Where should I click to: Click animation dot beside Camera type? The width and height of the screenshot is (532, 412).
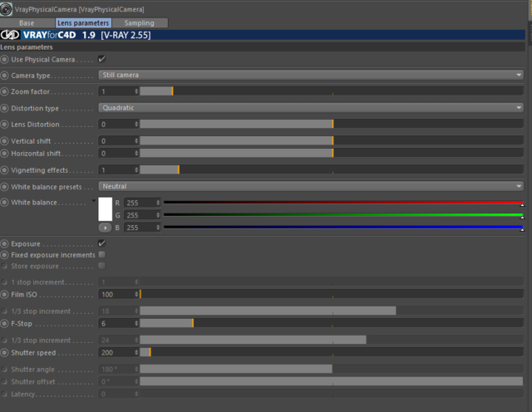(4, 76)
